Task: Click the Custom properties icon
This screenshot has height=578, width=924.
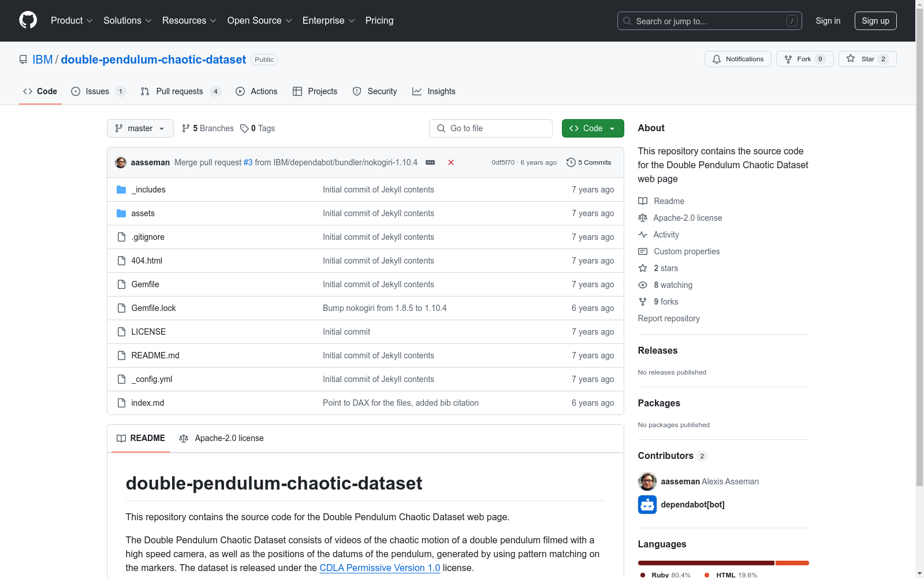Action: (643, 251)
